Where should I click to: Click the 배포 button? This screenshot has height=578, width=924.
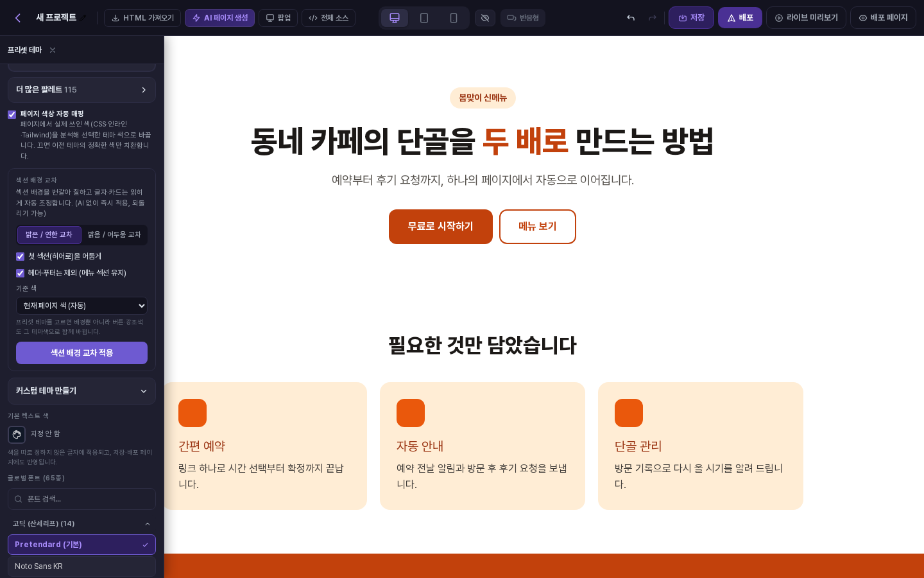point(740,18)
